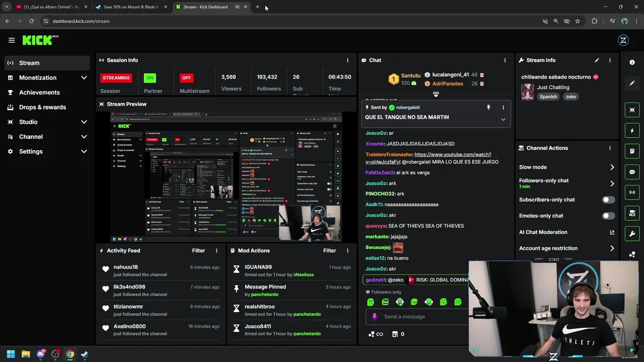
Task: Select Stream in the sidebar
Action: (x=47, y=63)
